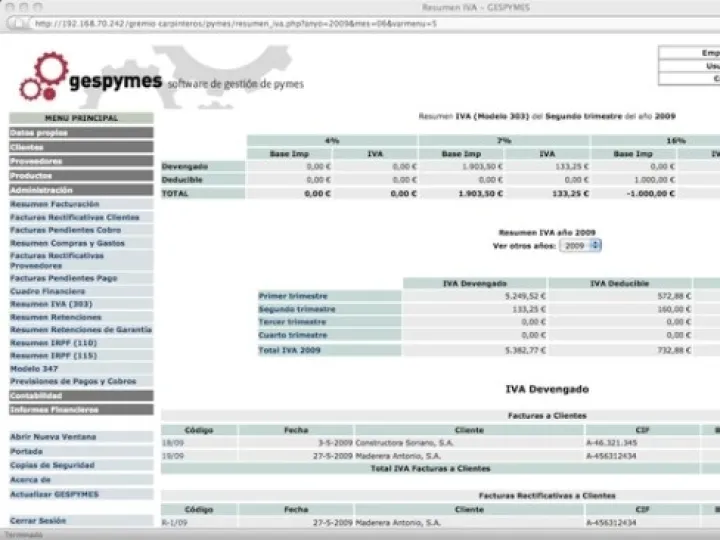Expand the Datos propios menu section
The height and width of the screenshot is (540, 720).
point(40,133)
